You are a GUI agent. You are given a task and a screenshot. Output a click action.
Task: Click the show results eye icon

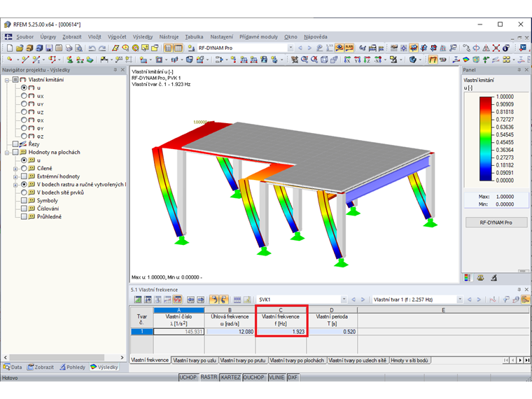[339, 48]
